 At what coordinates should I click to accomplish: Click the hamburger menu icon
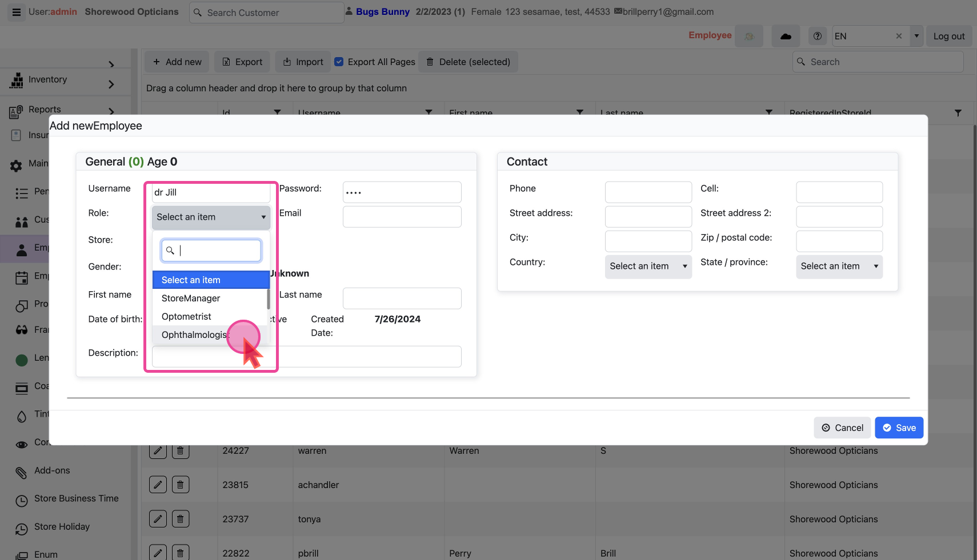click(x=17, y=12)
